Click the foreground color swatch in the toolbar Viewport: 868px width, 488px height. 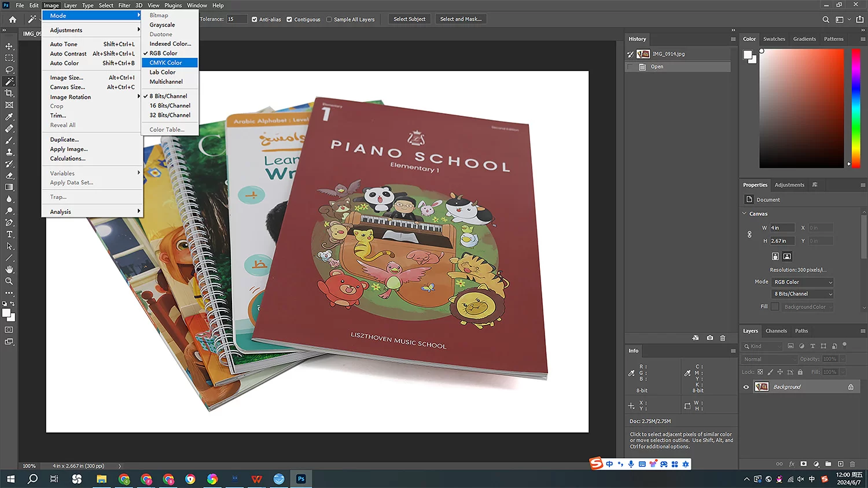point(7,313)
